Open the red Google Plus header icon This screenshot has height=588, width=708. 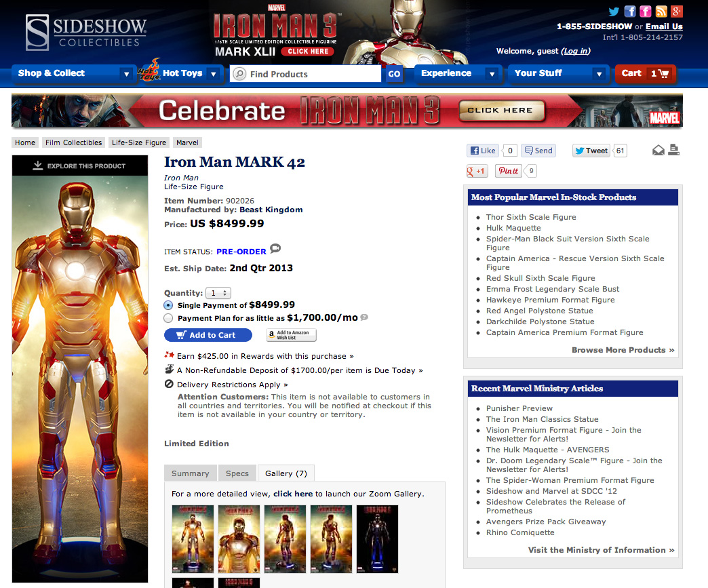(675, 12)
